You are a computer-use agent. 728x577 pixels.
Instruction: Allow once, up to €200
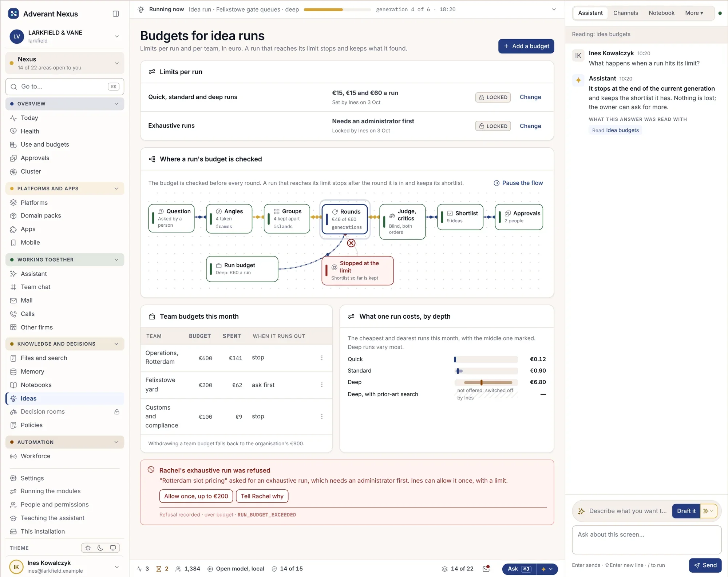(x=196, y=496)
